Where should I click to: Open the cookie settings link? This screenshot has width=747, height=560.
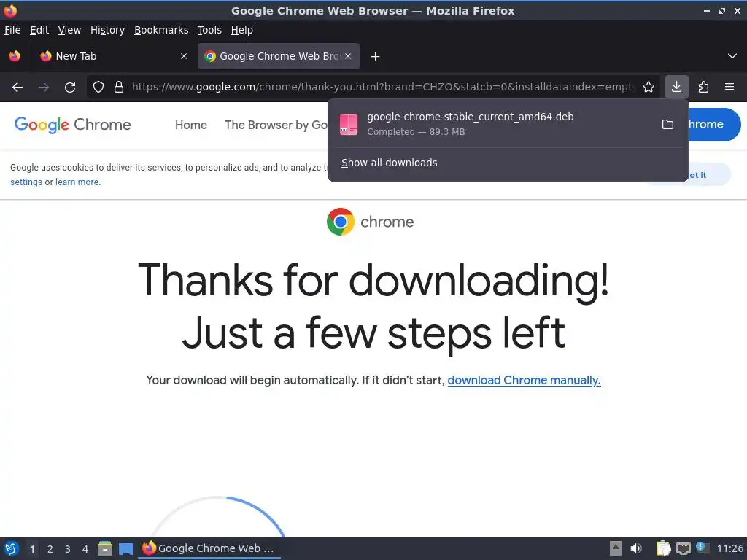point(26,182)
